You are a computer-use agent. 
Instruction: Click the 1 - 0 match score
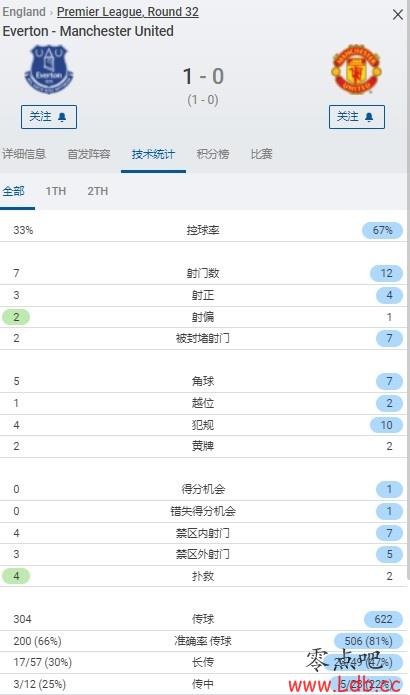(x=203, y=76)
